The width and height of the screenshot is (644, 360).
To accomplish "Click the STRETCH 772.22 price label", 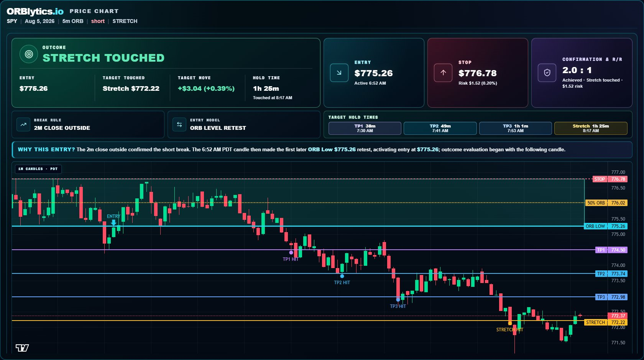I will (606, 322).
